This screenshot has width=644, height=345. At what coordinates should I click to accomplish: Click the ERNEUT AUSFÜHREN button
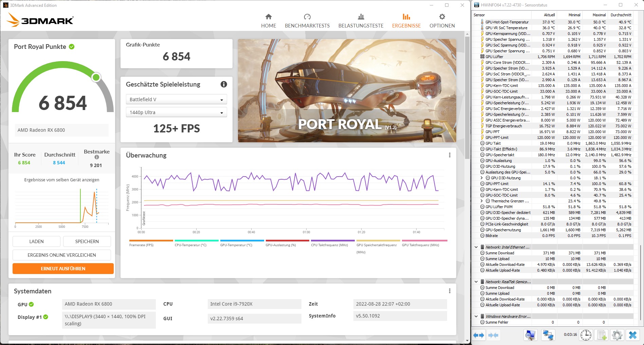63,269
